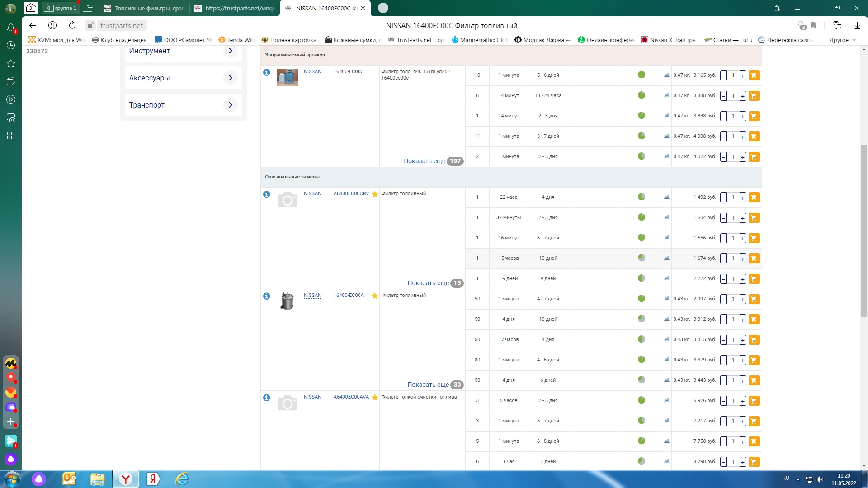The image size is (868, 488).
Task: Open the A6400EC00CRV article link
Action: tap(351, 193)
